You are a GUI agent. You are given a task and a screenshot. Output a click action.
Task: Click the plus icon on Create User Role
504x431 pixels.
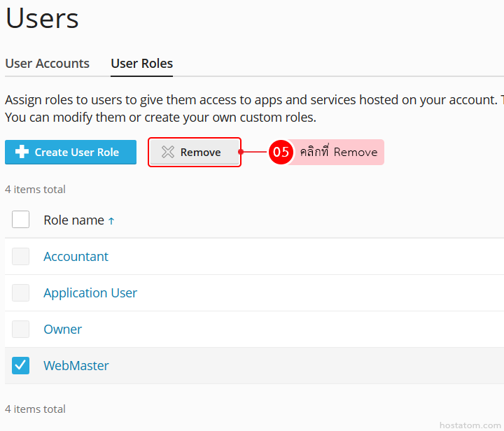22,152
